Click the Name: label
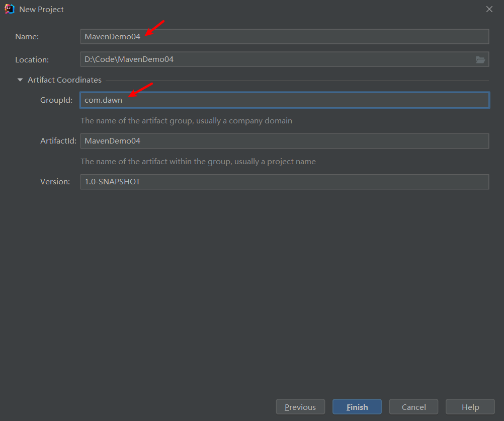The width and height of the screenshot is (504, 421). click(x=27, y=37)
